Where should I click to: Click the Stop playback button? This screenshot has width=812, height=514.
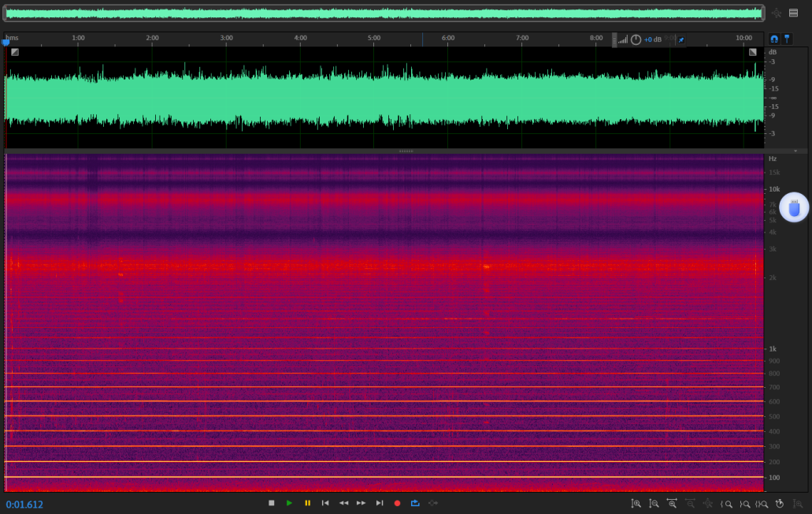pyautogui.click(x=272, y=503)
